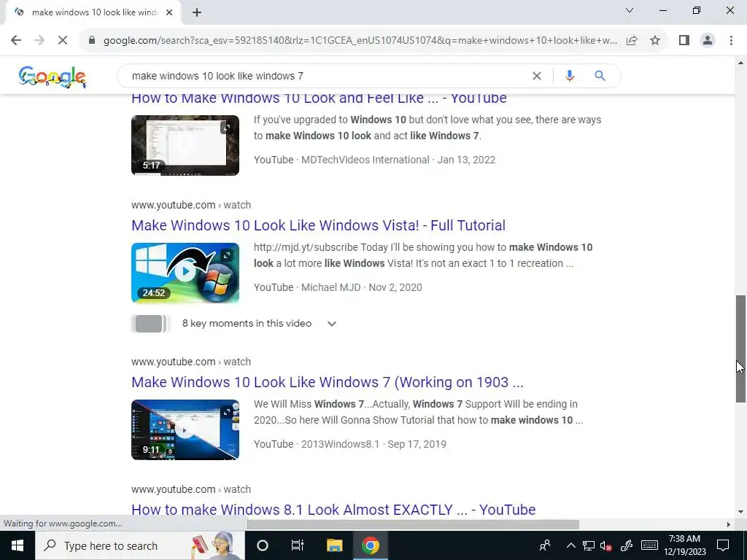Open the Chrome profile avatar
747x560 pixels.
tap(708, 41)
